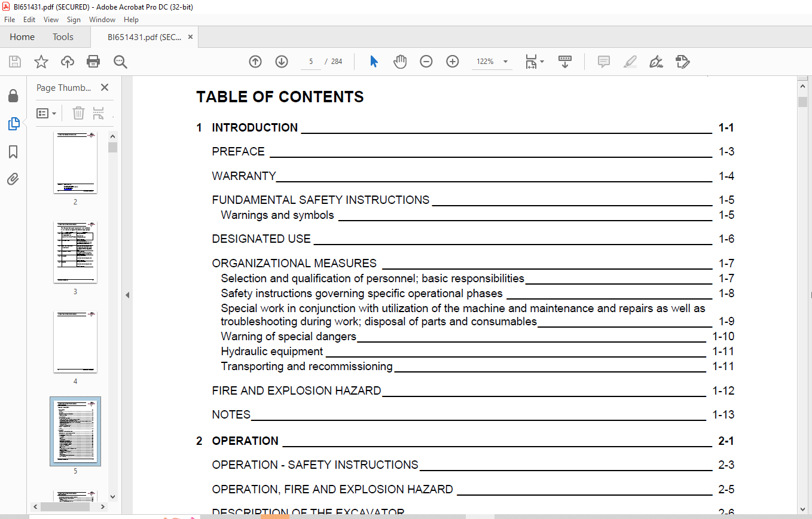Click the thumbnail page break icon
Viewport: 812px width, 519px height.
(x=99, y=113)
